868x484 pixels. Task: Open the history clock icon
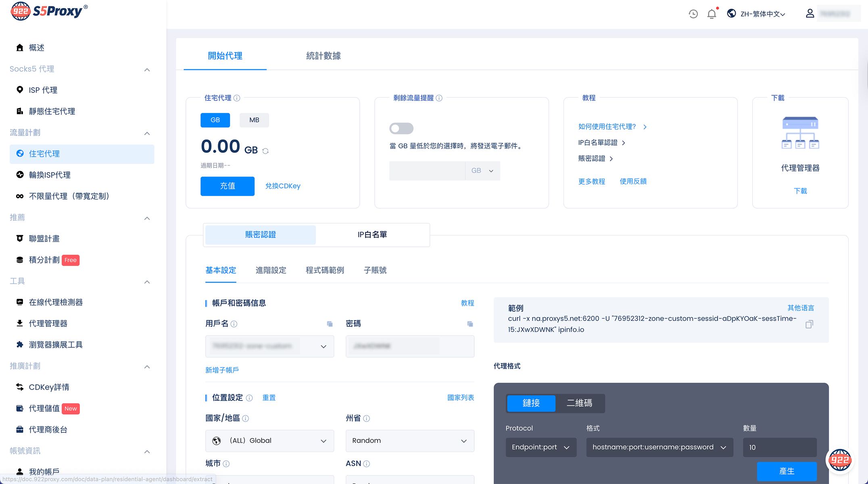pos(693,14)
